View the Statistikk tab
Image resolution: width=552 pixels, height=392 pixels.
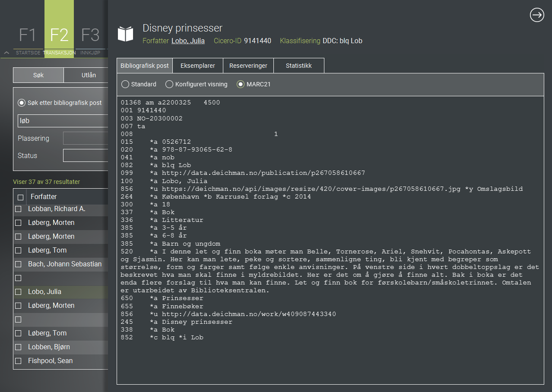tap(299, 66)
